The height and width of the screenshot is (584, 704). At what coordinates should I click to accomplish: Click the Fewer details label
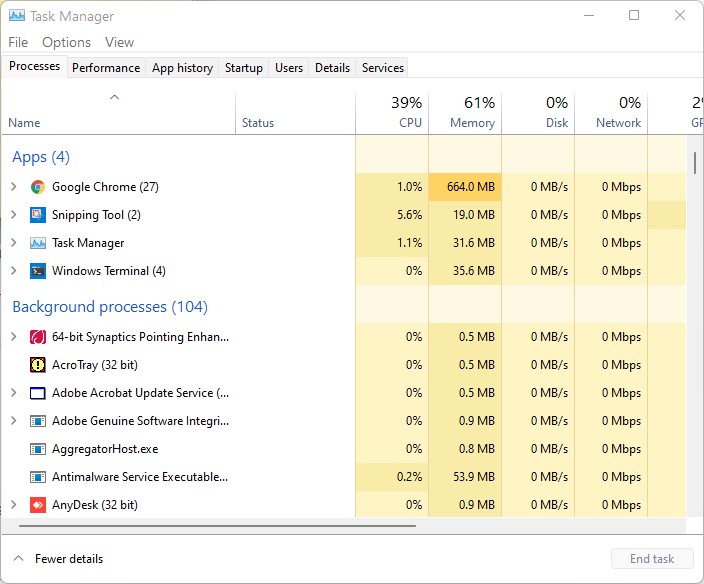69,559
